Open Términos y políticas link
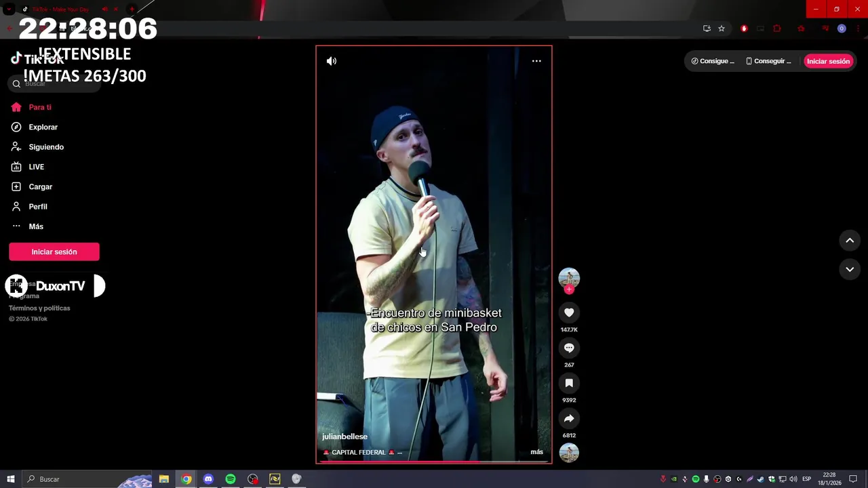 [x=39, y=308]
